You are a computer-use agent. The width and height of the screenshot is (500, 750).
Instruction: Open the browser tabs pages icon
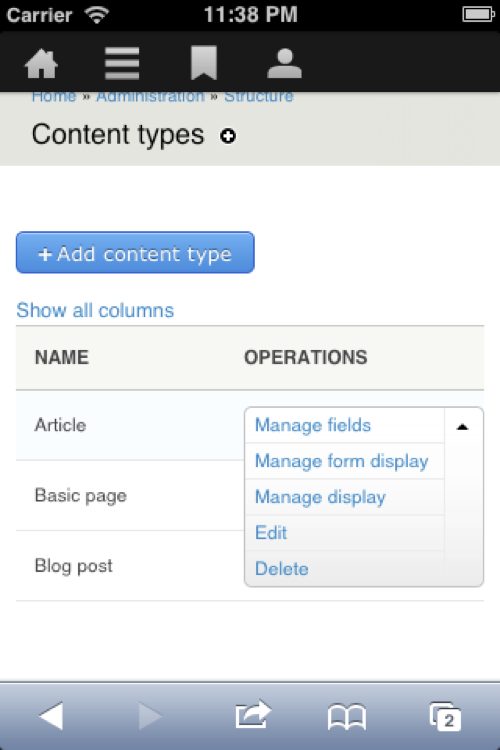tap(445, 716)
